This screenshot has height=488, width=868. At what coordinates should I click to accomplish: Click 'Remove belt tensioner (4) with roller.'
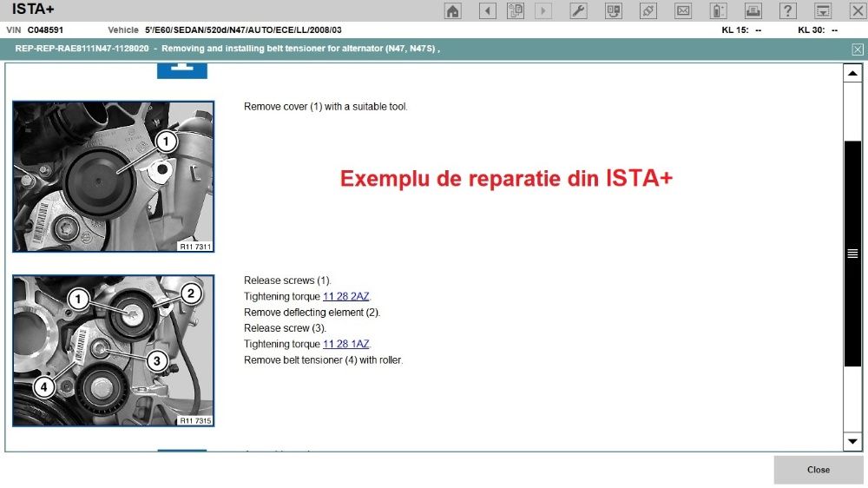[323, 360]
